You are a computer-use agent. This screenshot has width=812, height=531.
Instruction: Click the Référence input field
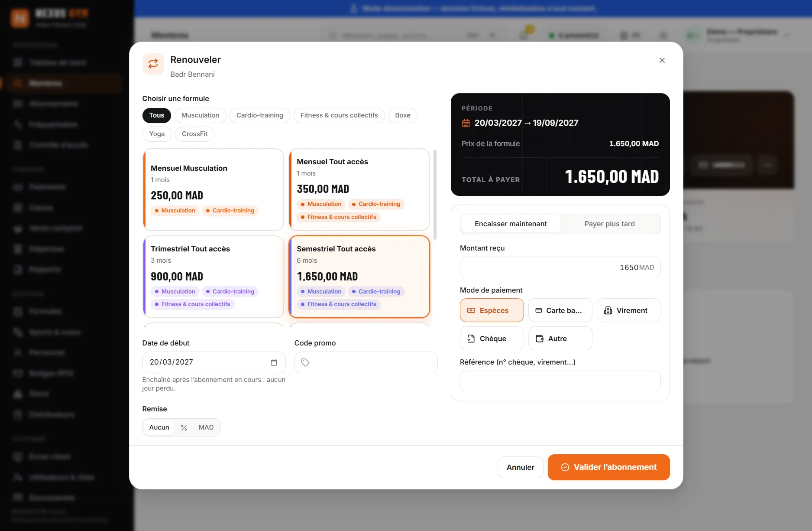(560, 381)
